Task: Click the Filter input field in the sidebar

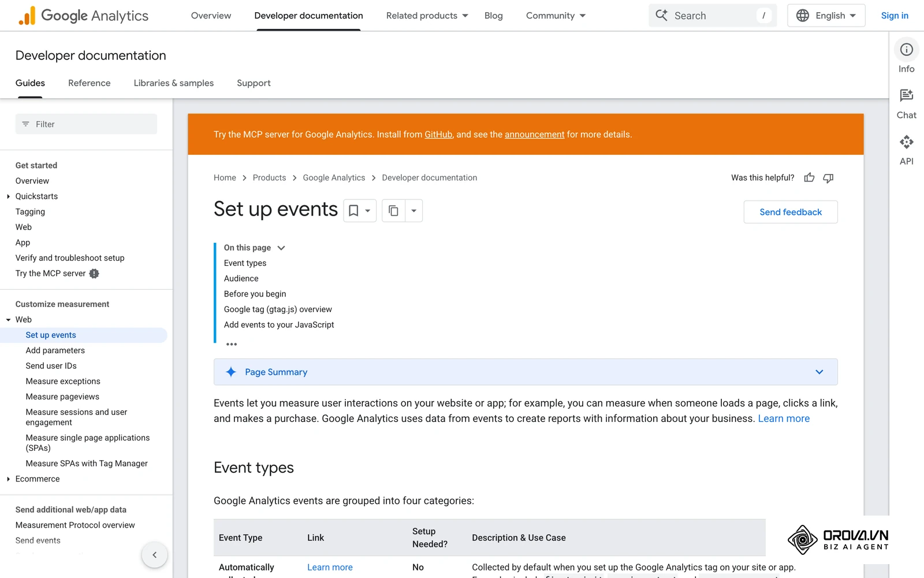Action: (86, 124)
